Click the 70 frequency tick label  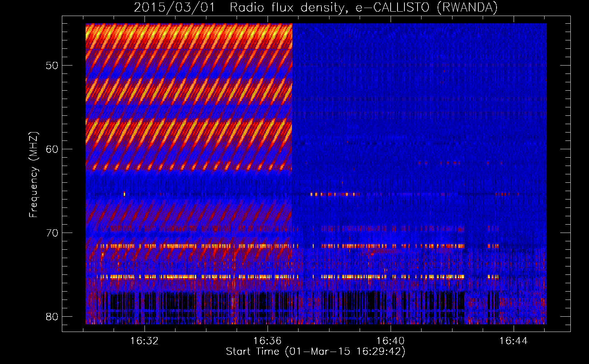pyautogui.click(x=52, y=233)
